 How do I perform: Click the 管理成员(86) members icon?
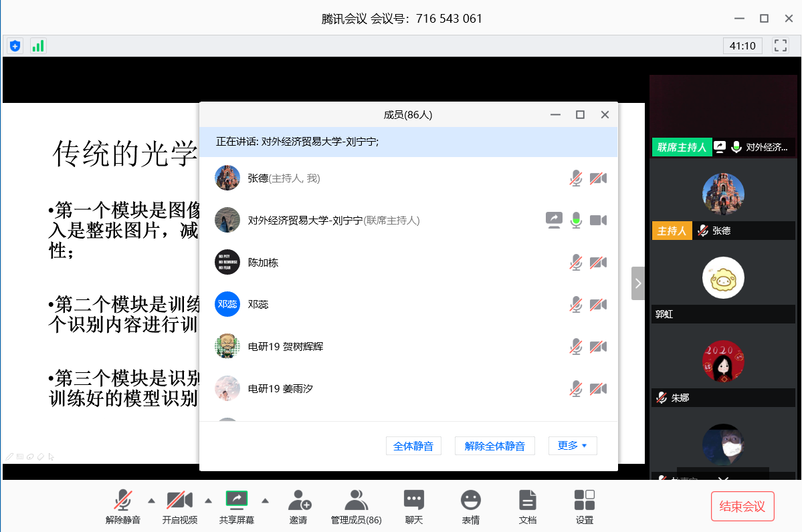point(356,505)
